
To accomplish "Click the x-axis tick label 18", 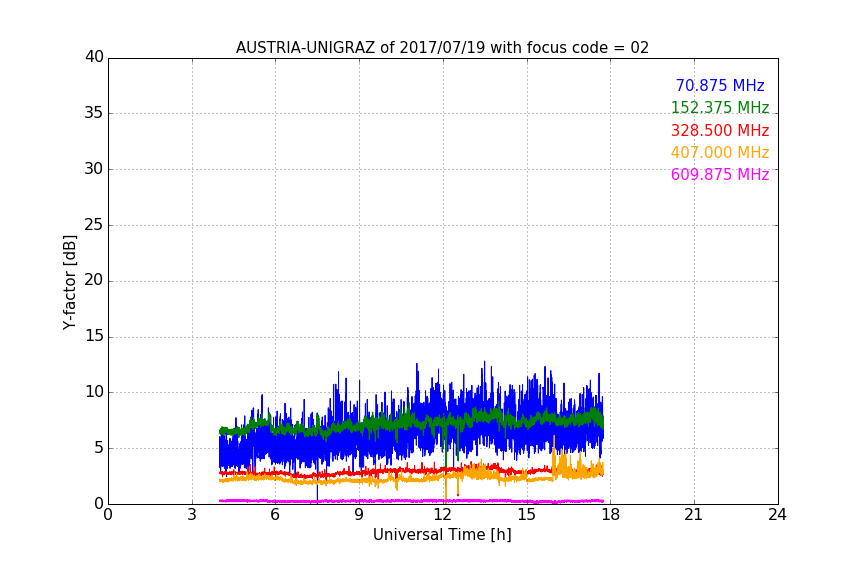I will point(611,515).
